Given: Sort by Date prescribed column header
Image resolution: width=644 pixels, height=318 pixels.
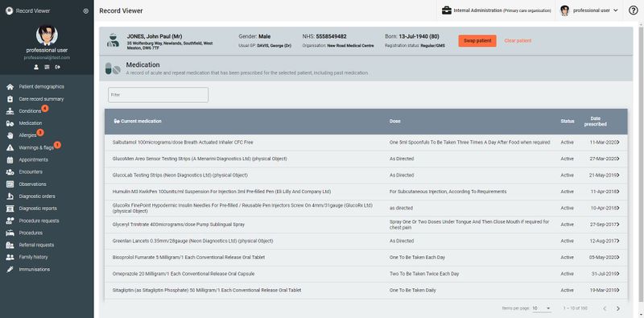Looking at the screenshot, I should 595,122.
